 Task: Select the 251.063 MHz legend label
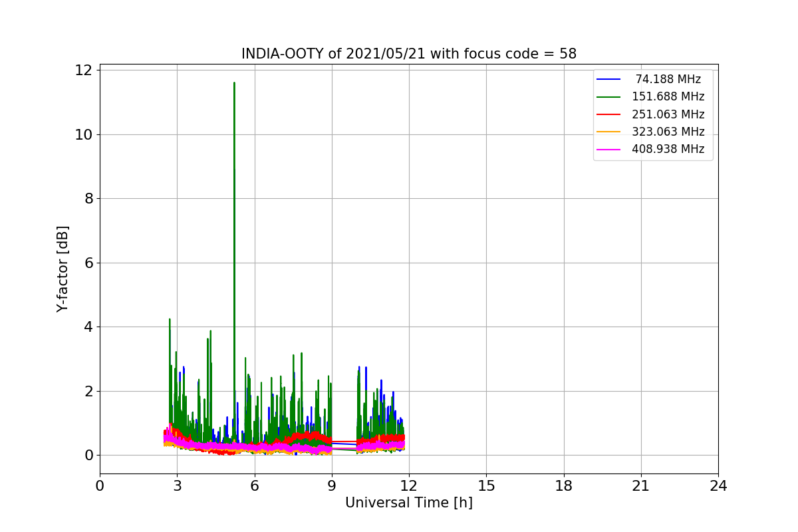668,114
